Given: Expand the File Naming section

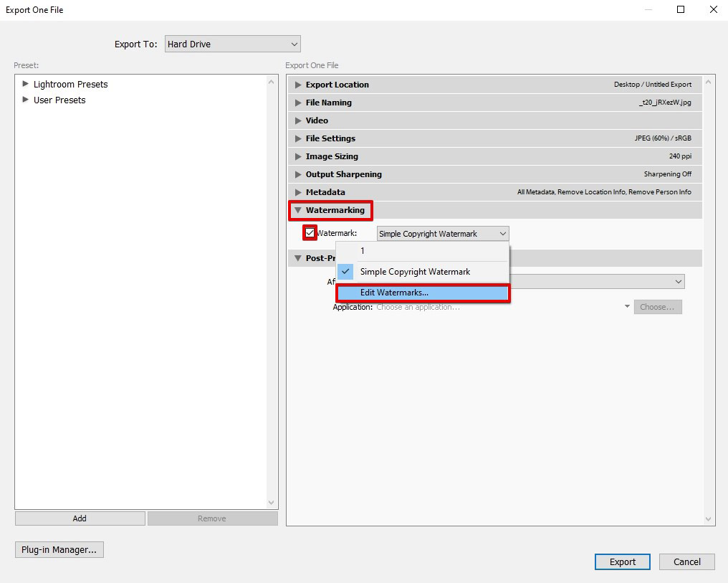Looking at the screenshot, I should [298, 103].
